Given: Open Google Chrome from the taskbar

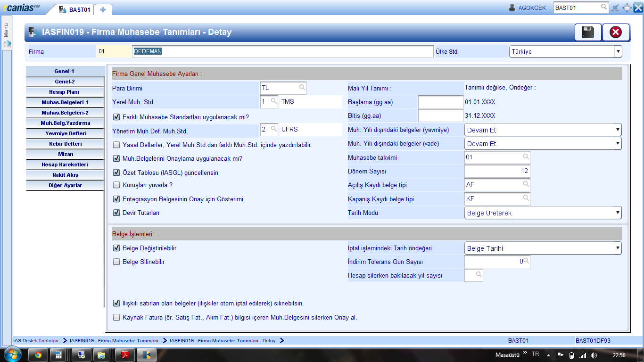Looking at the screenshot, I should [x=38, y=355].
